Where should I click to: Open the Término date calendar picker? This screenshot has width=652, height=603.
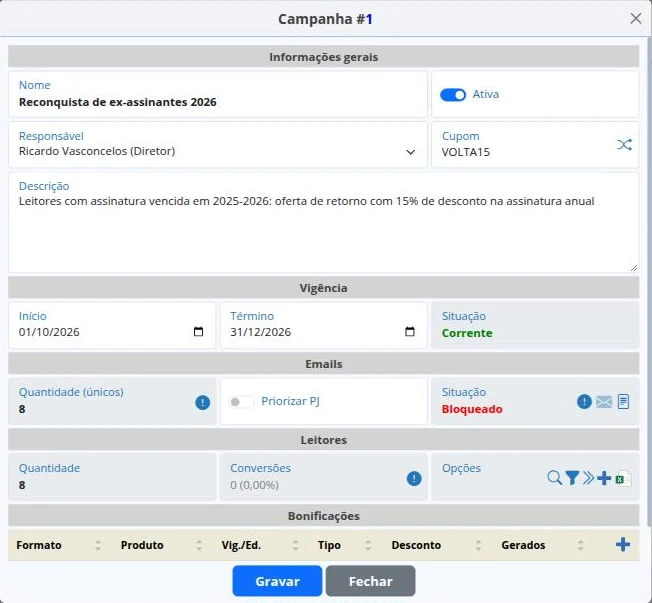pyautogui.click(x=410, y=331)
